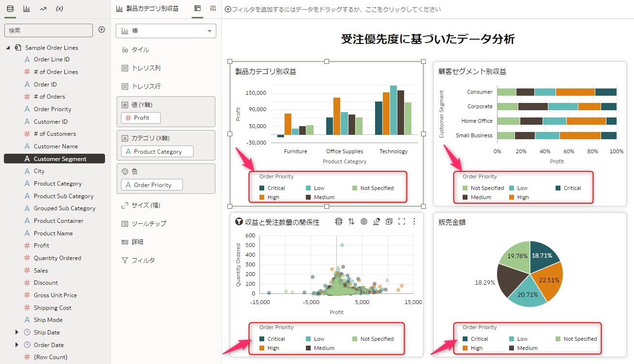634x364 pixels.
Task: Click the add filter plus icon in filter bar
Action: coord(228,9)
